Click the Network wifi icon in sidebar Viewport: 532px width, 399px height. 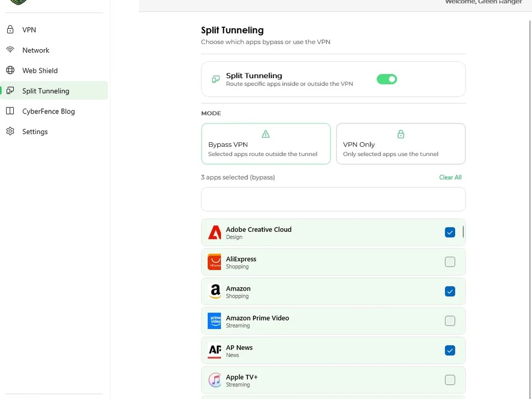[10, 50]
